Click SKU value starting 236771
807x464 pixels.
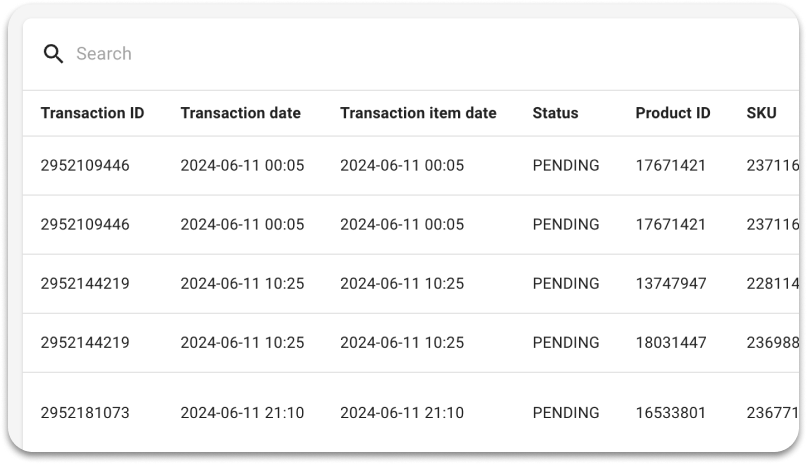pyautogui.click(x=773, y=413)
